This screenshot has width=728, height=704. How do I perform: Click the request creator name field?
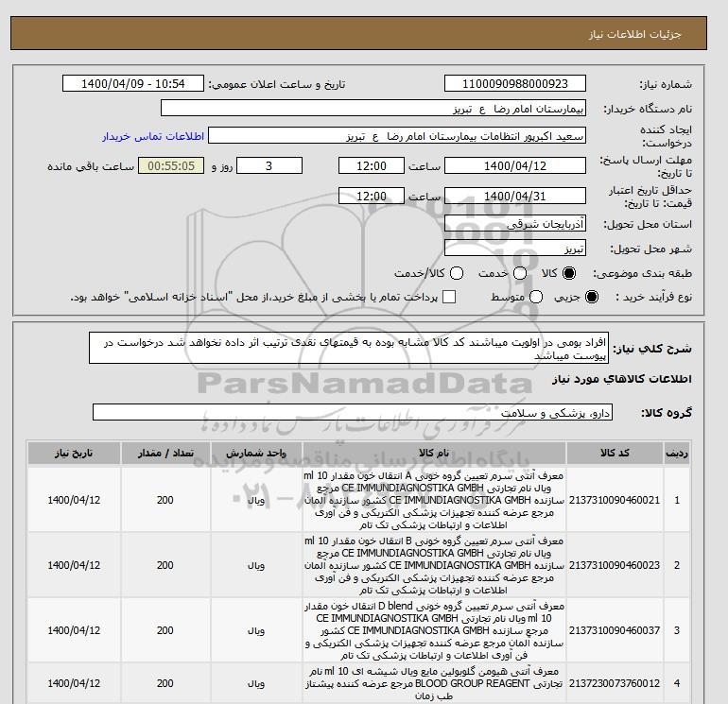[397, 136]
